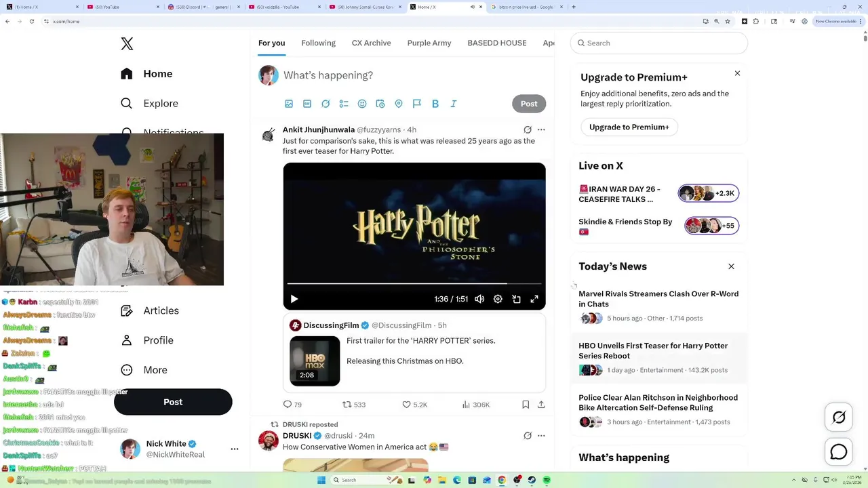Switch to the For you tab
The height and width of the screenshot is (488, 868).
[x=271, y=43]
